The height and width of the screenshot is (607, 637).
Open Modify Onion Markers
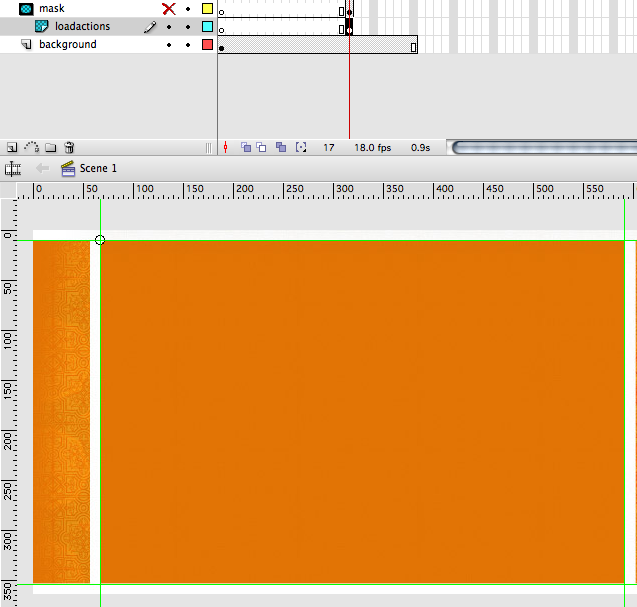point(301,147)
